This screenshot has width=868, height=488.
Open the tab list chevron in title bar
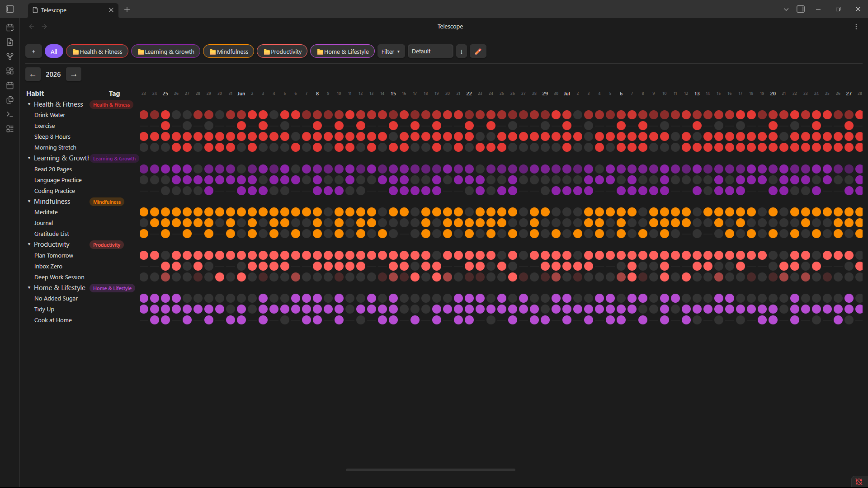click(x=786, y=9)
